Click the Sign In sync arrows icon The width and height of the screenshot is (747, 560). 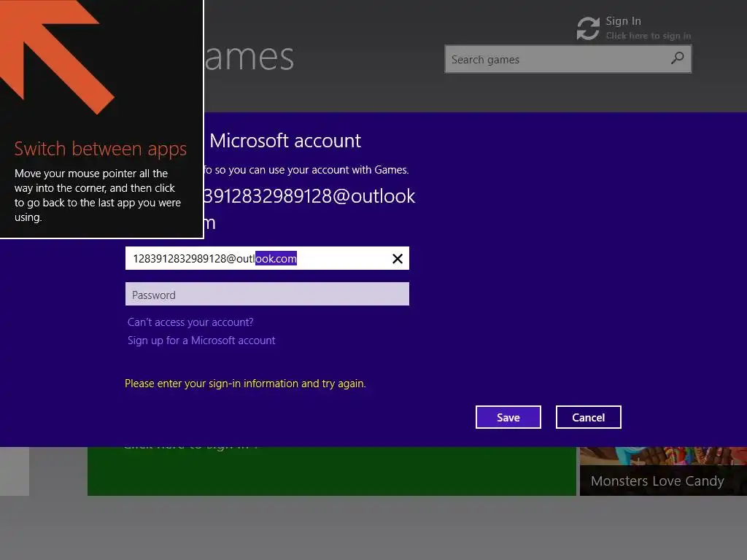pos(588,28)
